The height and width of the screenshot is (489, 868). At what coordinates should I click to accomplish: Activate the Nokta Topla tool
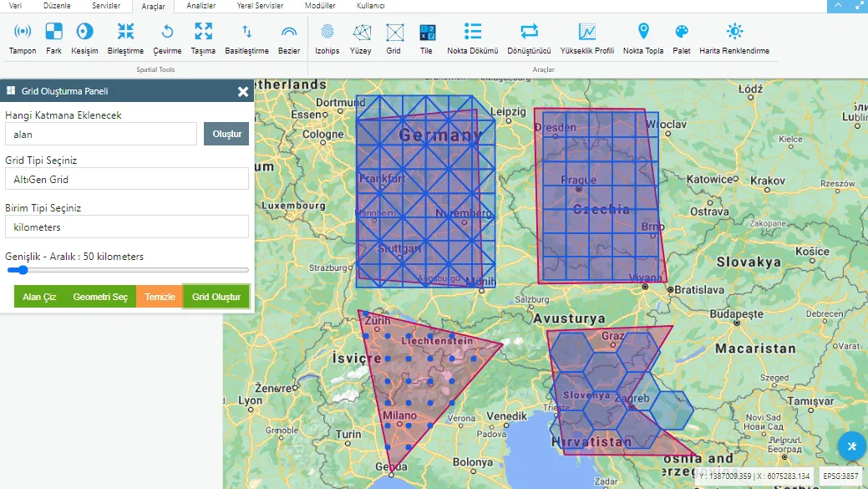[643, 38]
